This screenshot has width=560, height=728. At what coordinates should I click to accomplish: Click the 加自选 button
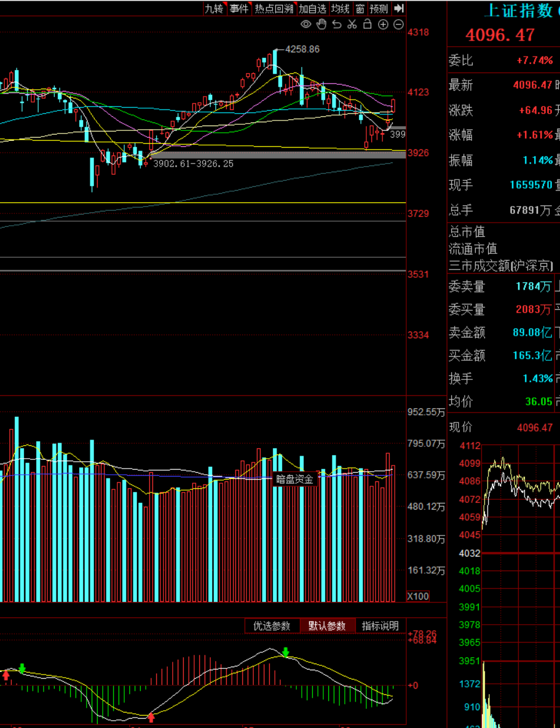click(x=312, y=9)
